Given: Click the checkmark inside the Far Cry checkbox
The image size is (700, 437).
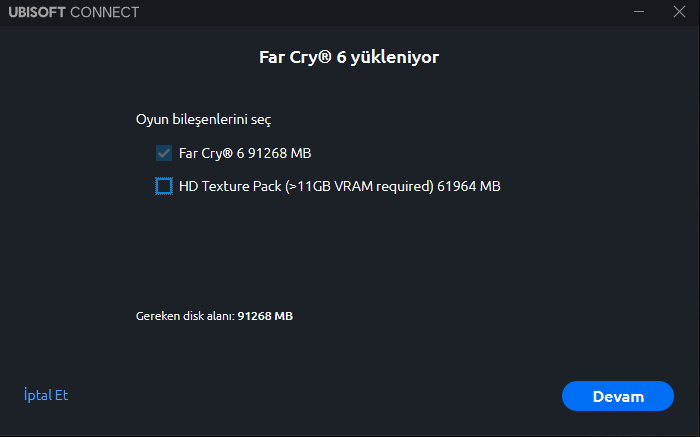Looking at the screenshot, I should [163, 153].
